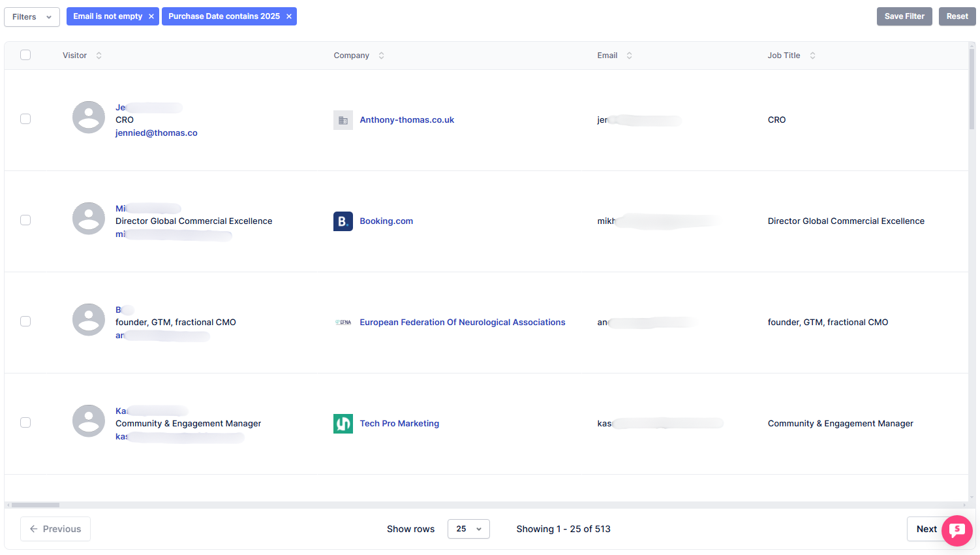Sort by the Visitor column
The image size is (980, 555).
pos(99,55)
